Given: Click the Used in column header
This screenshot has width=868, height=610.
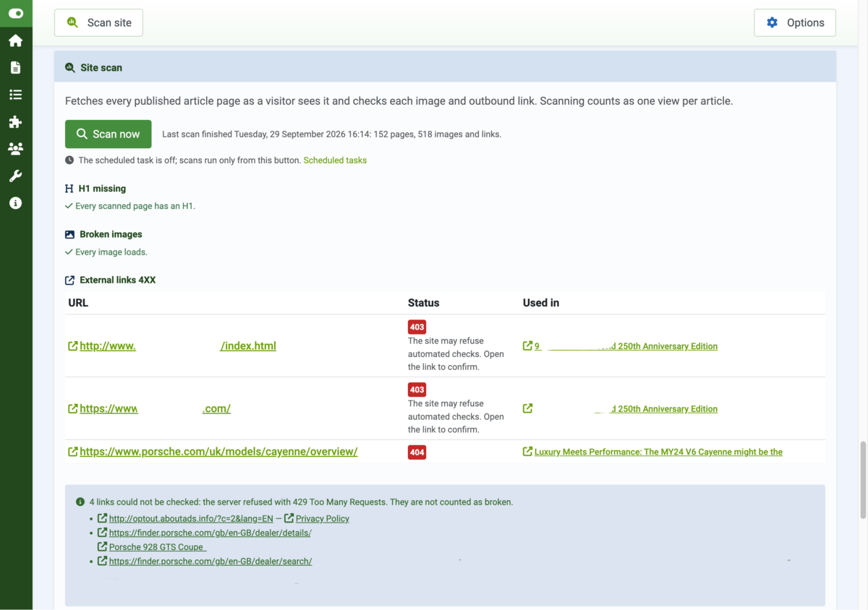Looking at the screenshot, I should (x=541, y=303).
